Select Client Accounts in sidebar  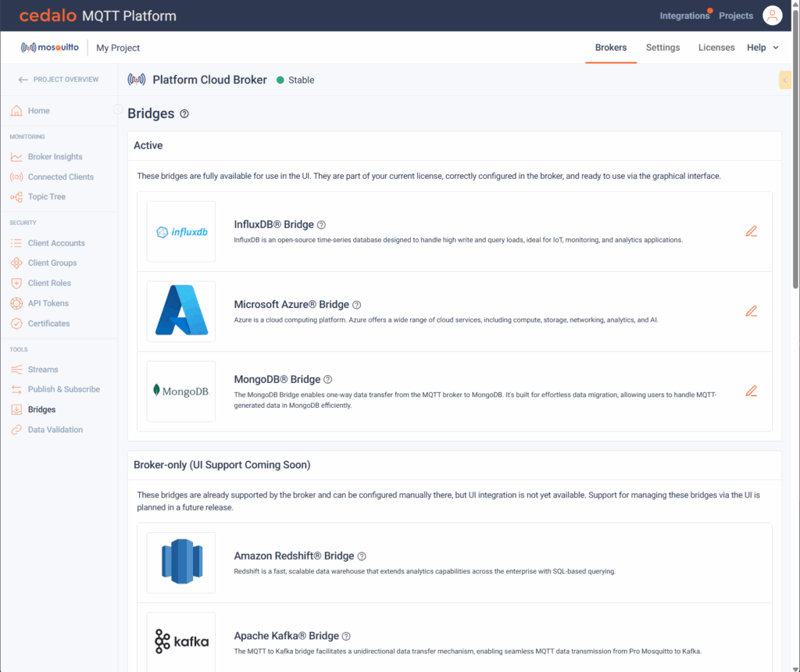click(56, 243)
